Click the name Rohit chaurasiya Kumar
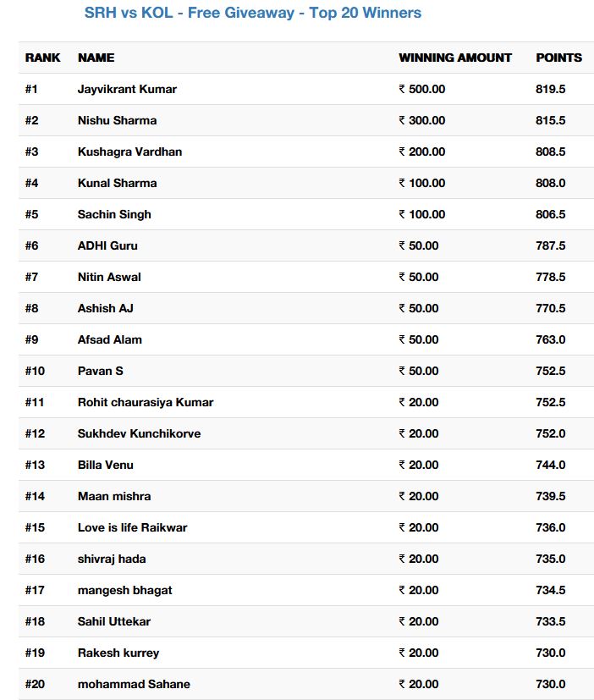This screenshot has height=700, width=594. pyautogui.click(x=146, y=402)
